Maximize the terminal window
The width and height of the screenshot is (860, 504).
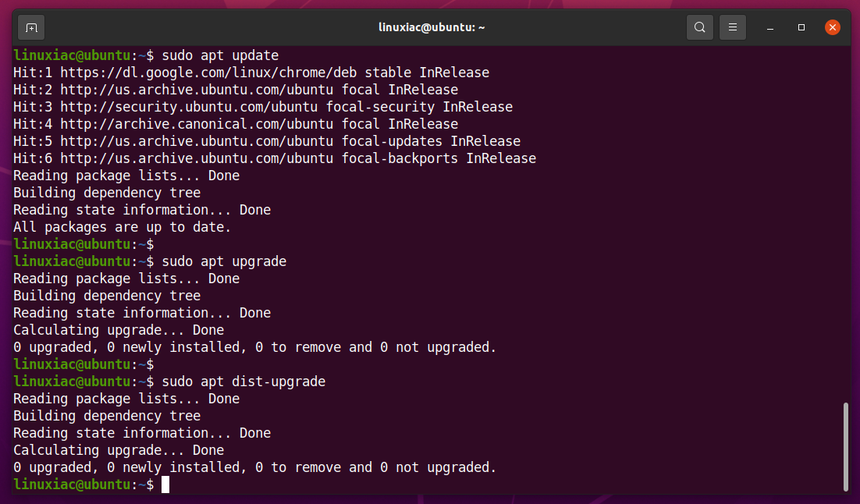801,27
